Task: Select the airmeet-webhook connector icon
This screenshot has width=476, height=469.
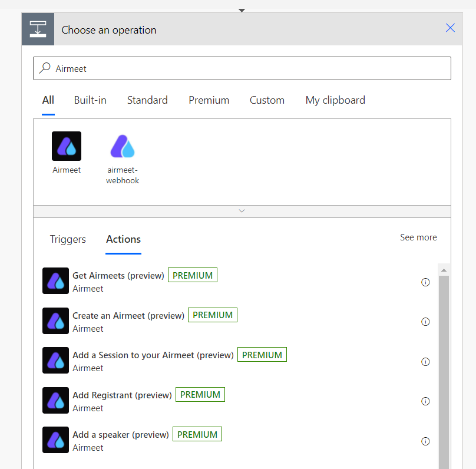Action: click(123, 146)
